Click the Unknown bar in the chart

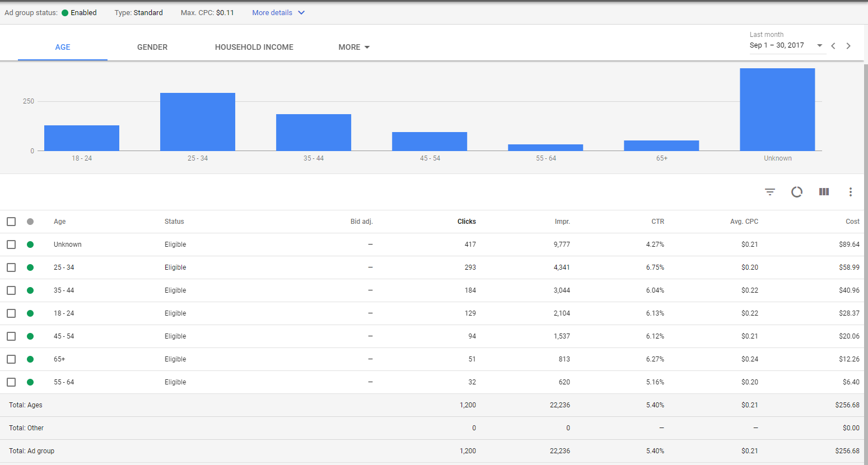pos(777,110)
